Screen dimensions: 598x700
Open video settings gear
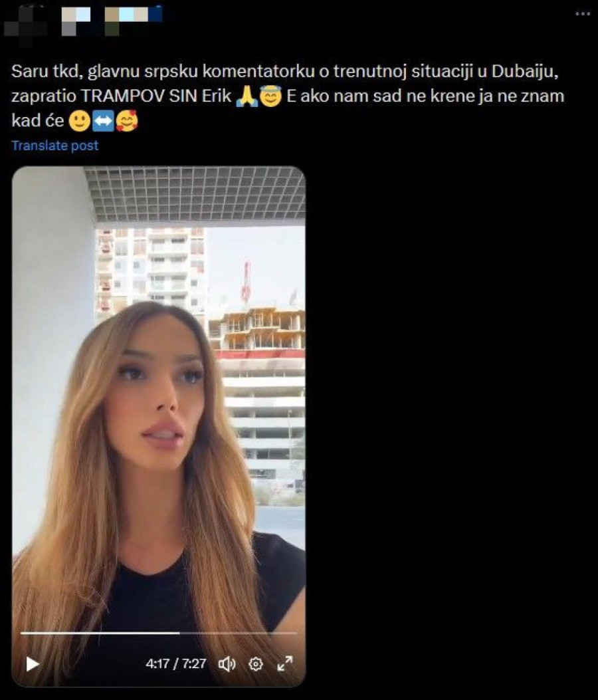coord(256,664)
